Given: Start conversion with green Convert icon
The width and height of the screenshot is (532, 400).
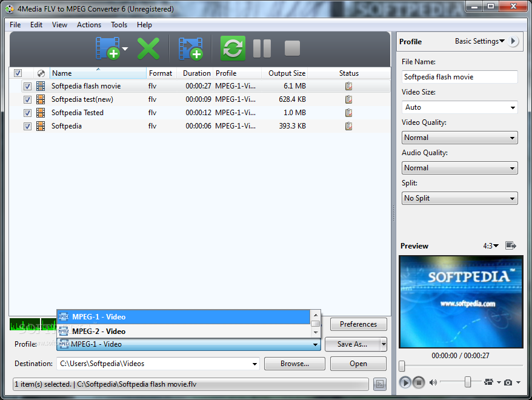Looking at the screenshot, I should pos(233,48).
